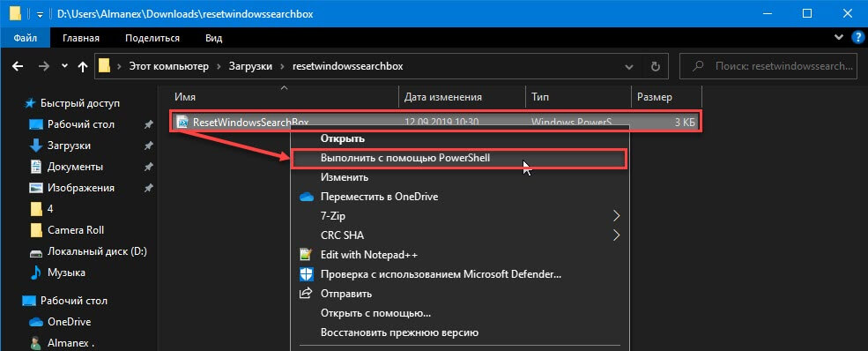This screenshot has width=868, height=351.
Task: Open Quick Access Toolbar customize dropdown
Action: point(40,14)
